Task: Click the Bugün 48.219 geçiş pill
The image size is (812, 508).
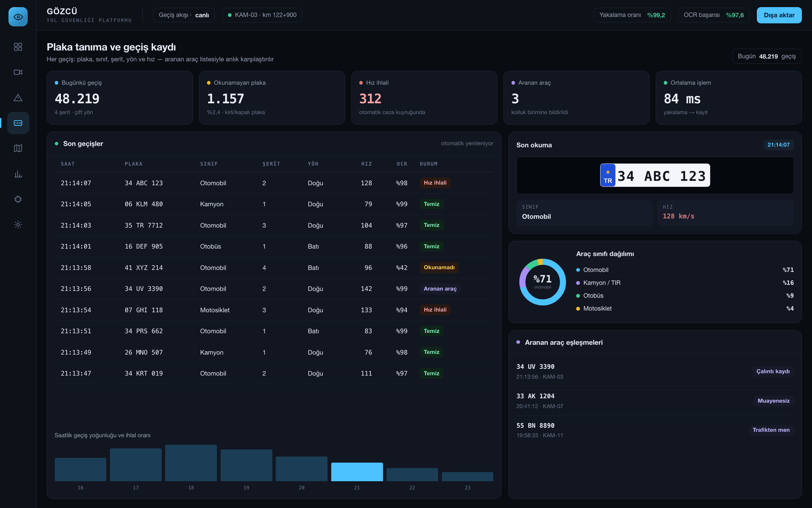Action: tap(767, 56)
